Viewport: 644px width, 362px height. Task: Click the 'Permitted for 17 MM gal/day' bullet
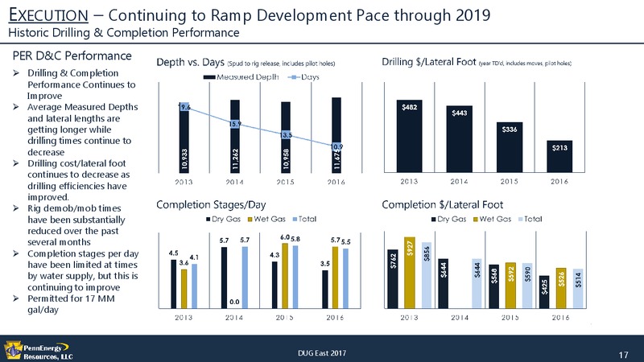coord(71,304)
